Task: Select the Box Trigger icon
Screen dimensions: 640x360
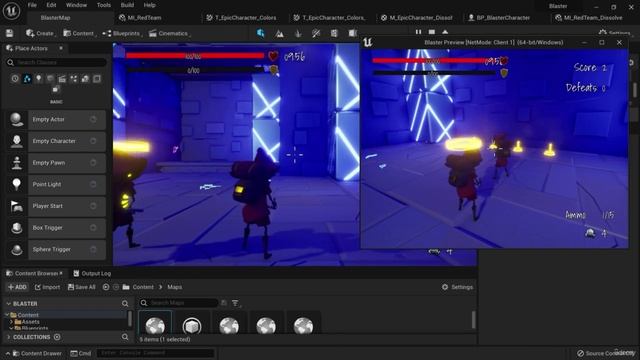Action: tap(17, 228)
